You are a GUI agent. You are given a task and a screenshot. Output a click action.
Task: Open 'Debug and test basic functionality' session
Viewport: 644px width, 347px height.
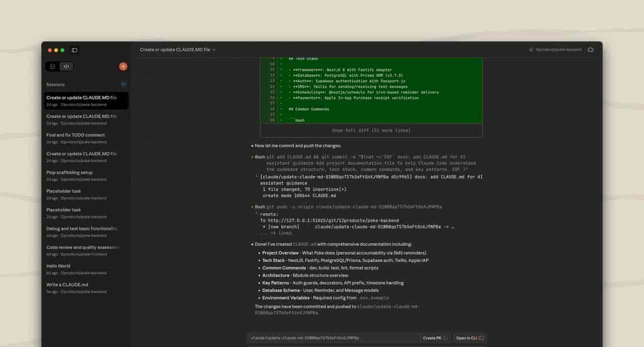pos(86,232)
